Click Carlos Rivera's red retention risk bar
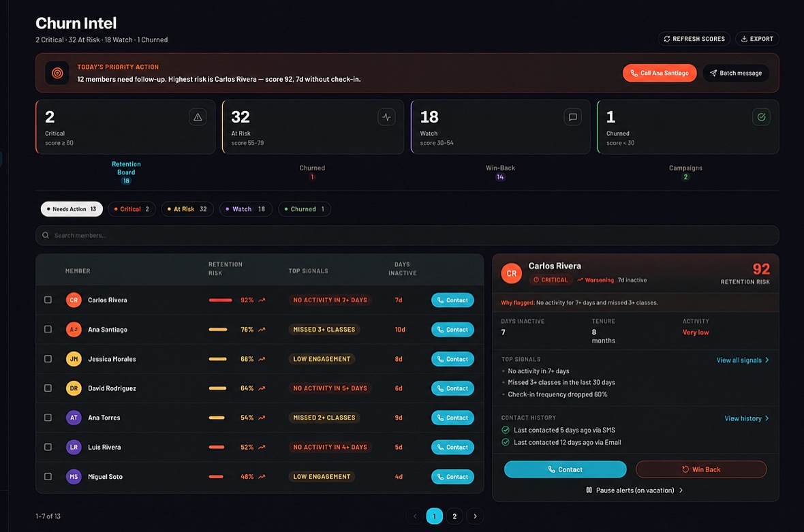Viewport: 804px width, 532px height. point(221,300)
